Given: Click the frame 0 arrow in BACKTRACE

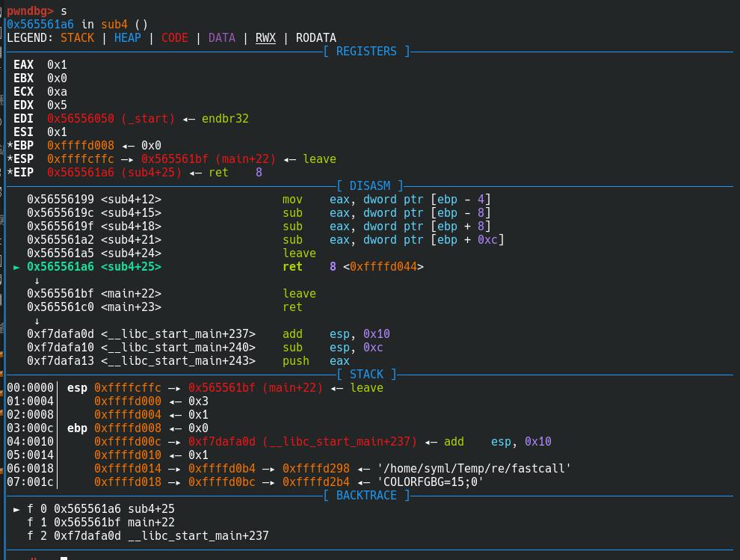Looking at the screenshot, I should point(17,509).
